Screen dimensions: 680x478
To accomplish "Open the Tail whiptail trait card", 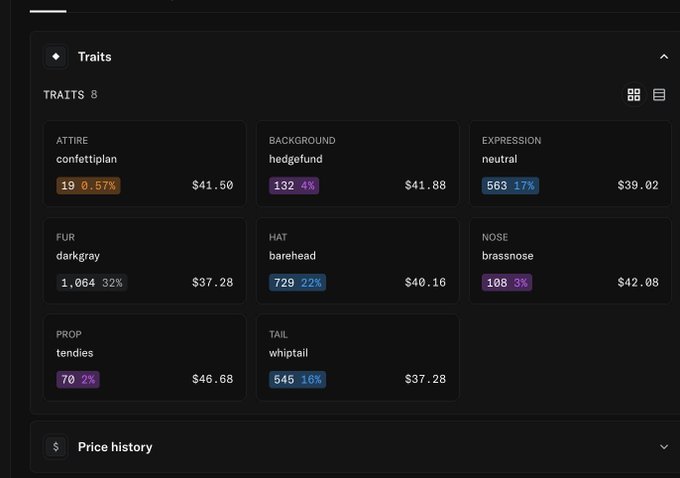I will click(358, 357).
